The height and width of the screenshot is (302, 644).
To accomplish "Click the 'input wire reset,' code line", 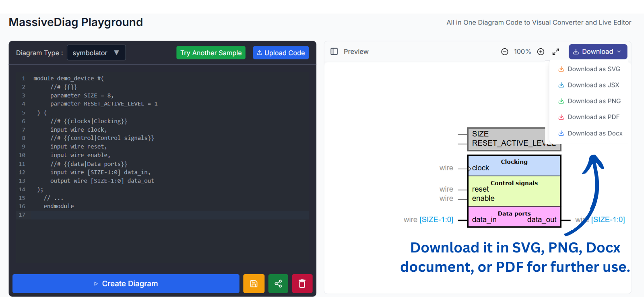I will [78, 147].
